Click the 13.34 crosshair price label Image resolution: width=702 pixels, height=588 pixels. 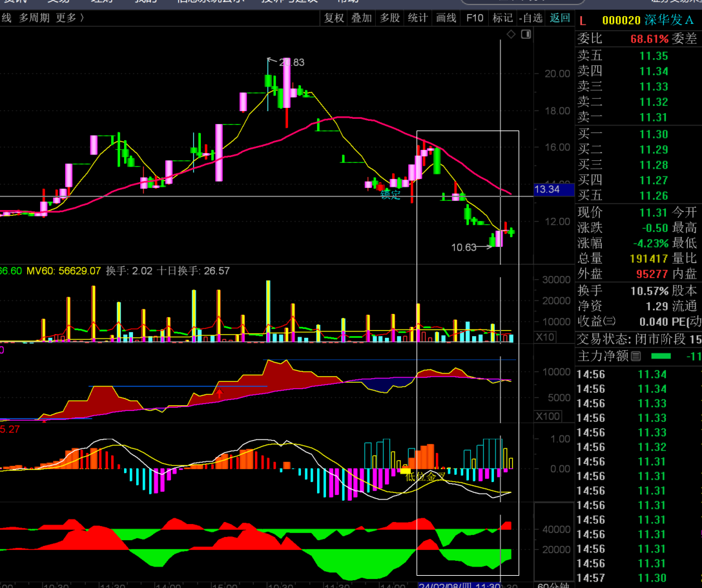pos(554,189)
